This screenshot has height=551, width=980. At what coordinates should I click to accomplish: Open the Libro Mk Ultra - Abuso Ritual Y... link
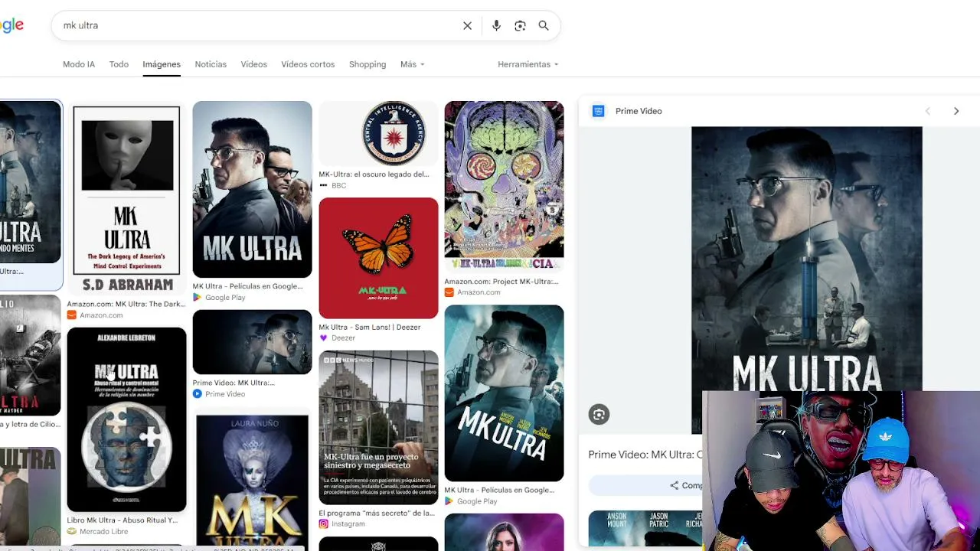pyautogui.click(x=122, y=520)
